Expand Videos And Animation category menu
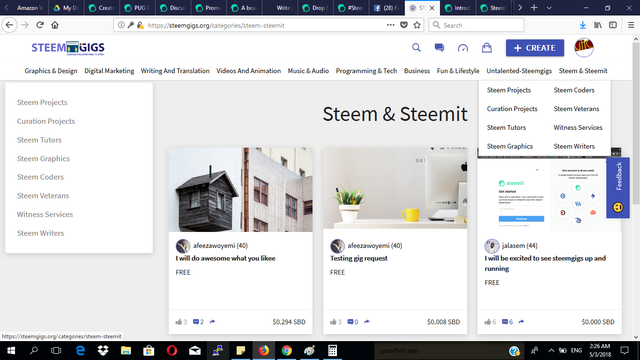Screen dimensions: 640x360 coord(249,71)
